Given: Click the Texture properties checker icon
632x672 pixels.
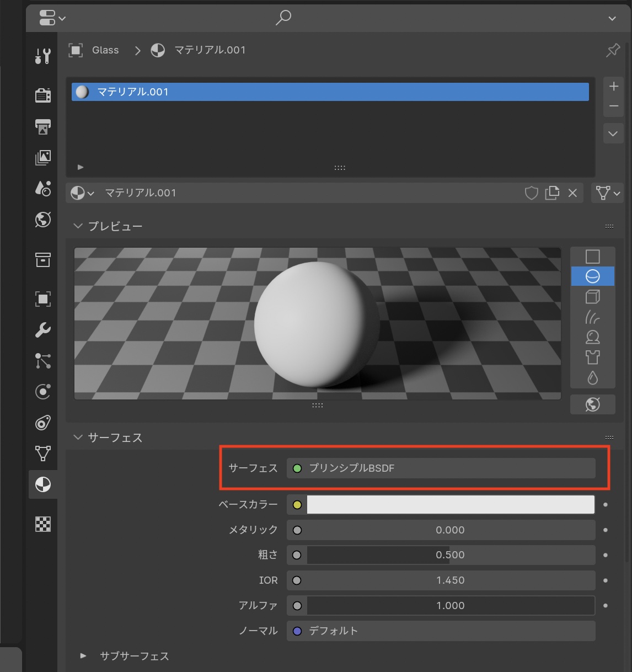Looking at the screenshot, I should (42, 524).
